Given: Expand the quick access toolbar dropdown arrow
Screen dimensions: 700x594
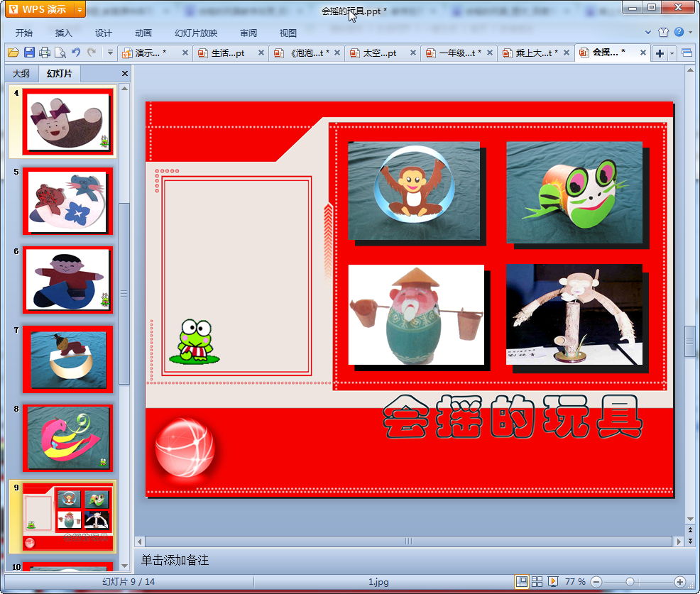Looking at the screenshot, I should [110, 53].
